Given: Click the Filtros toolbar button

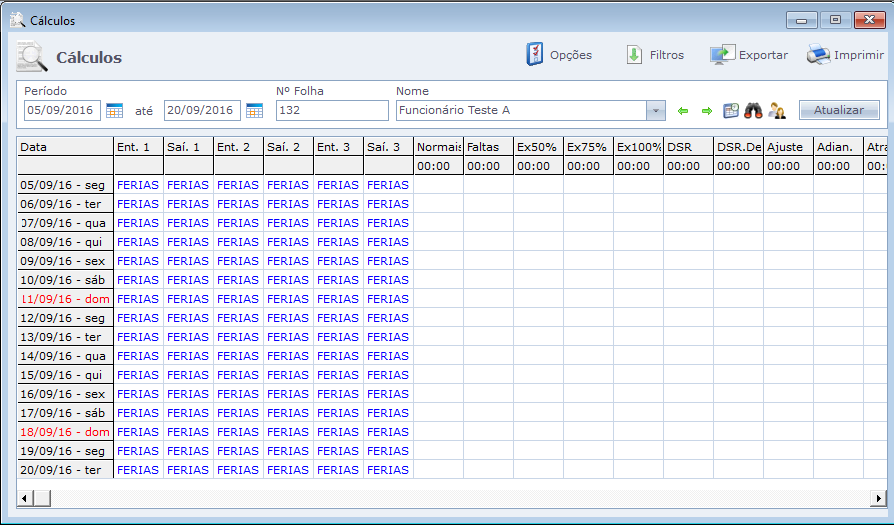Looking at the screenshot, I should coord(634,55).
